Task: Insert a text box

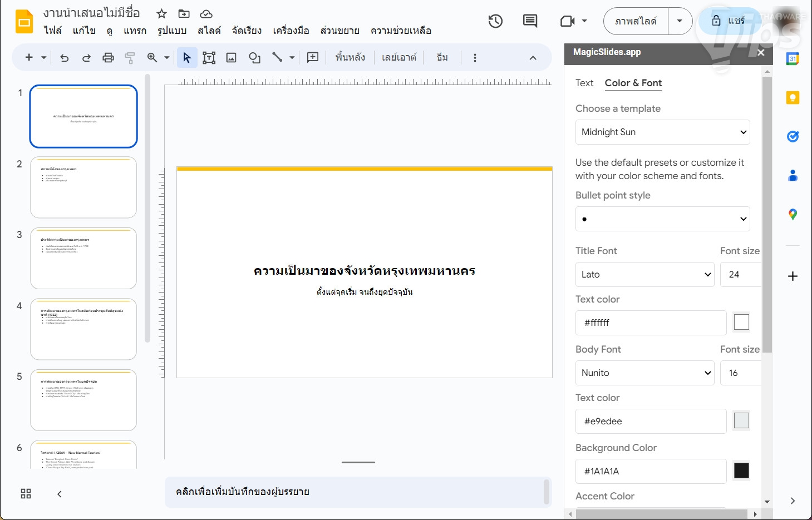Action: (x=209, y=57)
